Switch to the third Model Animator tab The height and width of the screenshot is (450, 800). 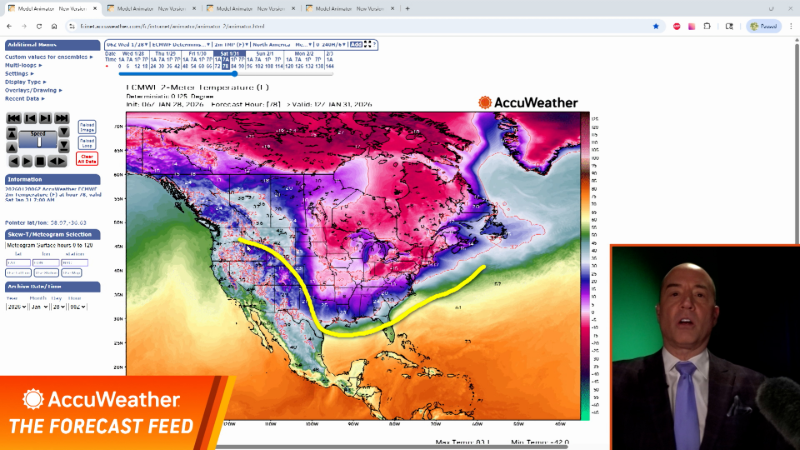pyautogui.click(x=251, y=9)
